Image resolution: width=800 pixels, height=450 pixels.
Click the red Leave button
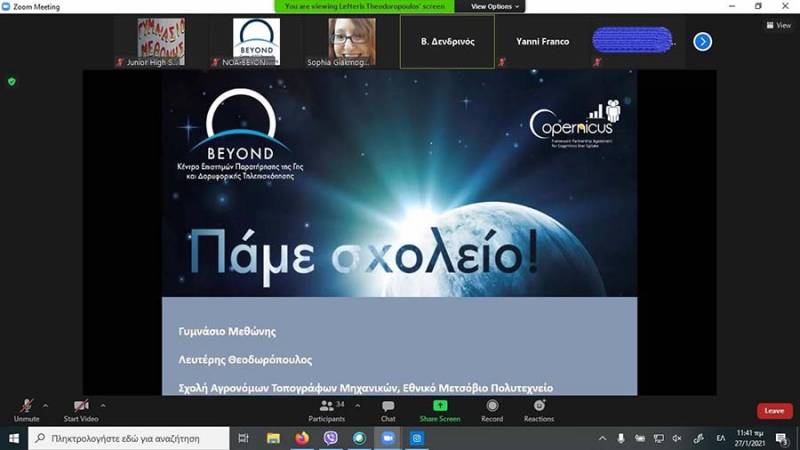774,411
